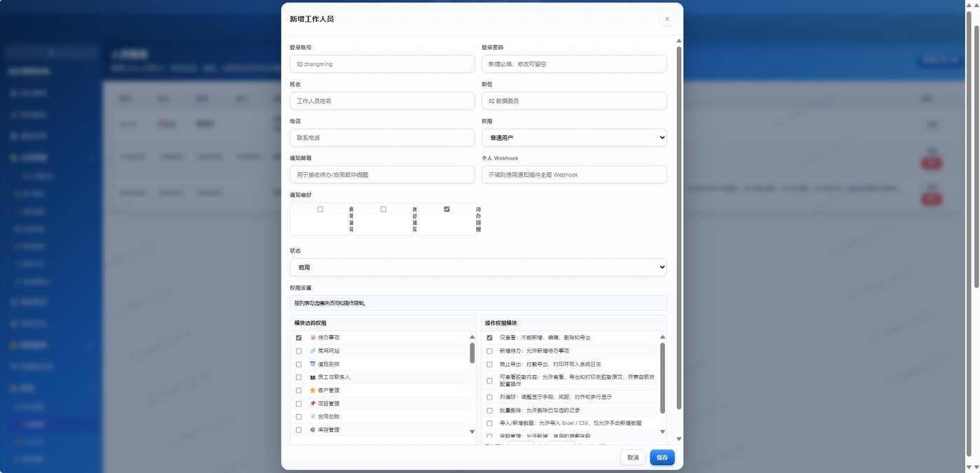Click the dialog's vertical scrollbar thumb
The image size is (980, 473).
(679, 228)
